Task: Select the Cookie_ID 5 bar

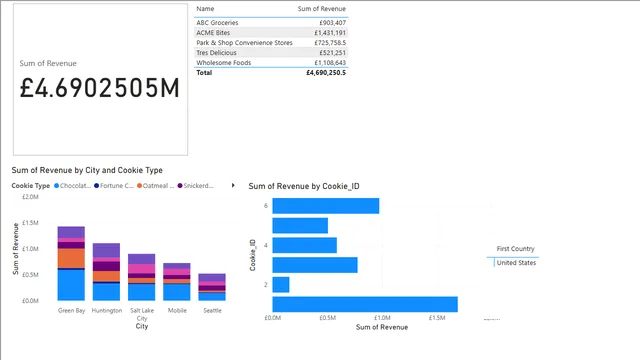Action: pos(300,225)
